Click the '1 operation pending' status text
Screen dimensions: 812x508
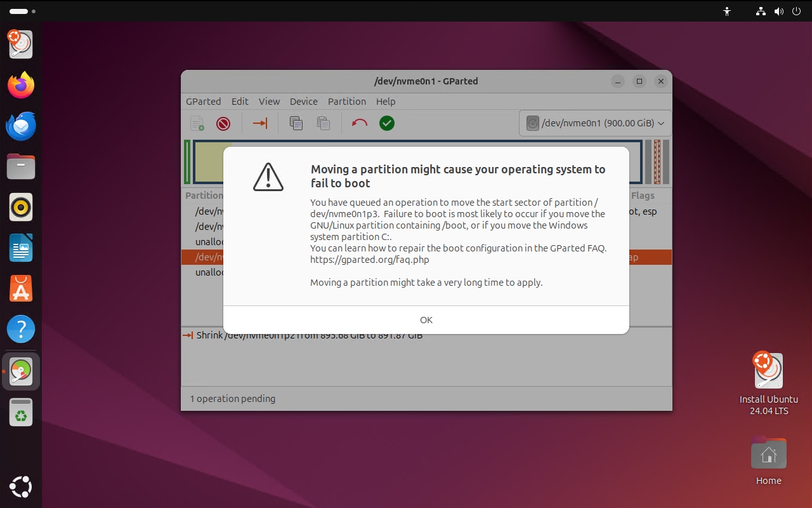[x=233, y=399]
